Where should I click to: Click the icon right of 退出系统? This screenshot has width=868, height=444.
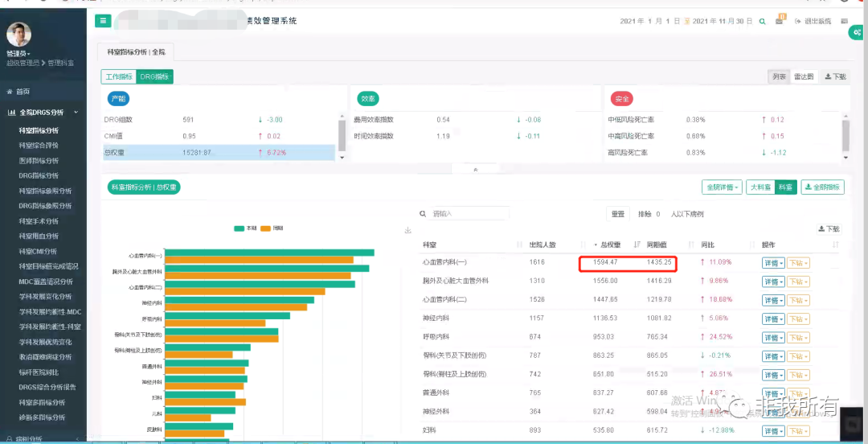pos(844,21)
